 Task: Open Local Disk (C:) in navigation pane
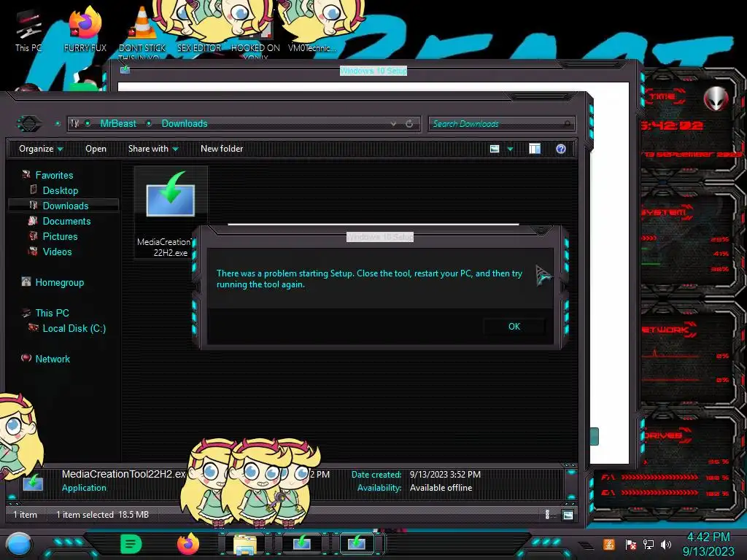pos(74,328)
